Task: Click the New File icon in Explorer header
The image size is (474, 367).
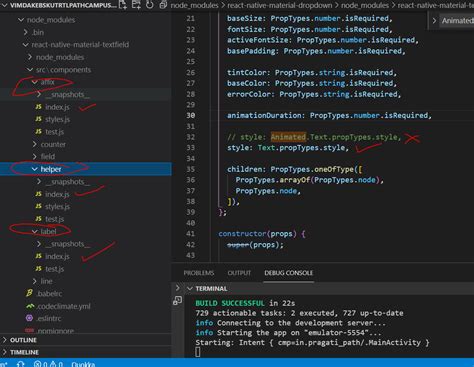Action: [x=123, y=5]
